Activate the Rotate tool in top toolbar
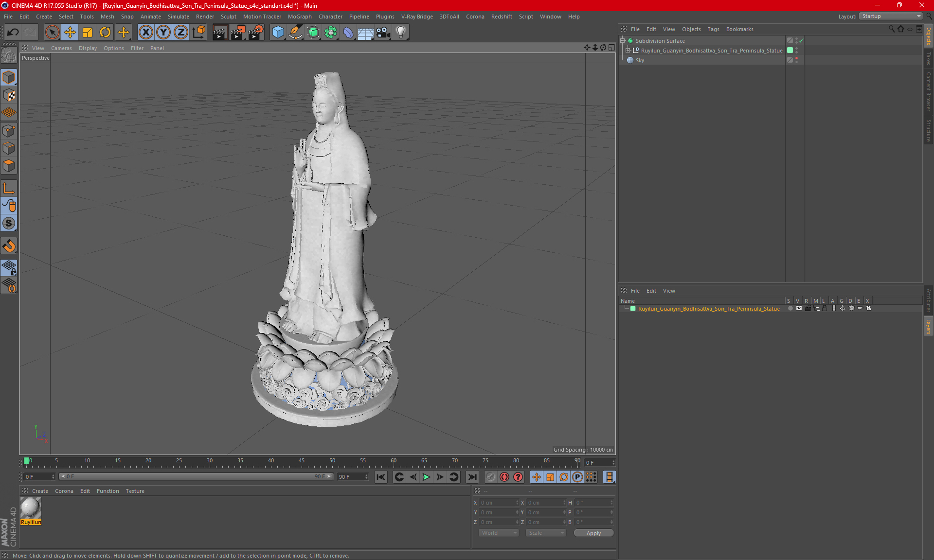 (x=105, y=33)
